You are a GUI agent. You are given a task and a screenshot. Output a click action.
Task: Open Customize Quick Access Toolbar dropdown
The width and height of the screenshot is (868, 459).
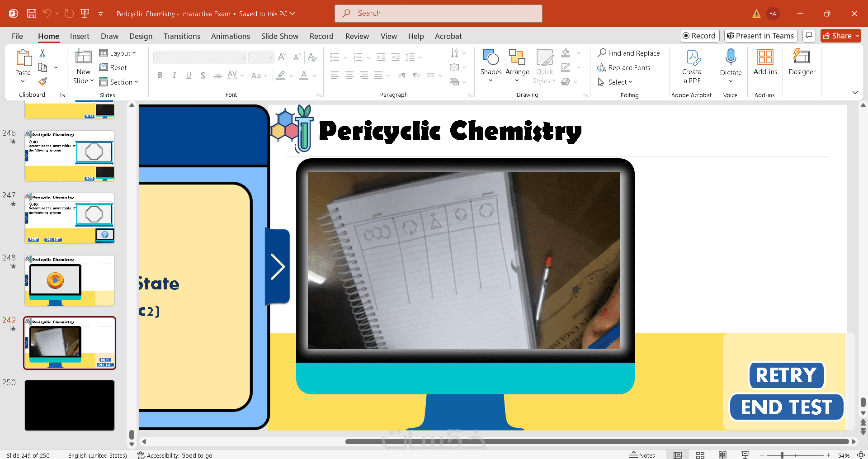tap(100, 14)
